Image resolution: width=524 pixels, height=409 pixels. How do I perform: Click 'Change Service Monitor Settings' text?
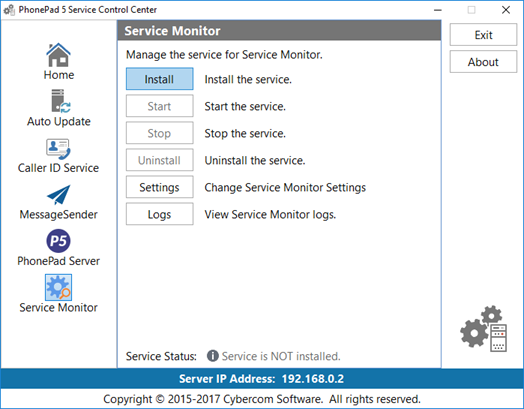tap(285, 187)
